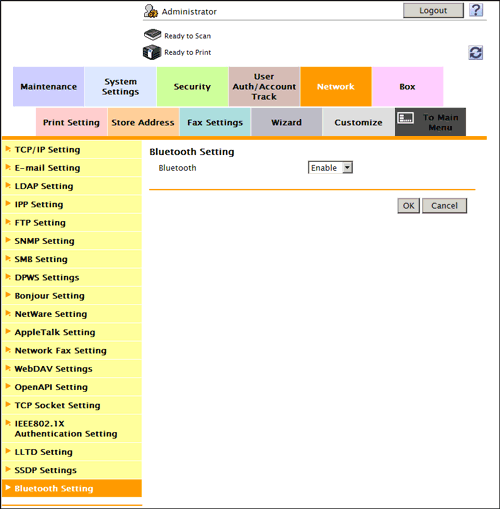Click the Ready to Scan status text

pos(187,36)
